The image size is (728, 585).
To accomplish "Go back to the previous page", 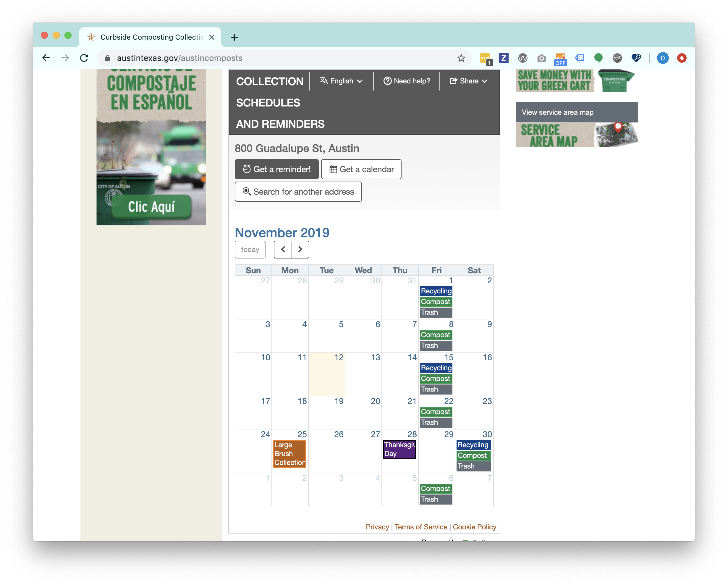I will click(x=46, y=58).
